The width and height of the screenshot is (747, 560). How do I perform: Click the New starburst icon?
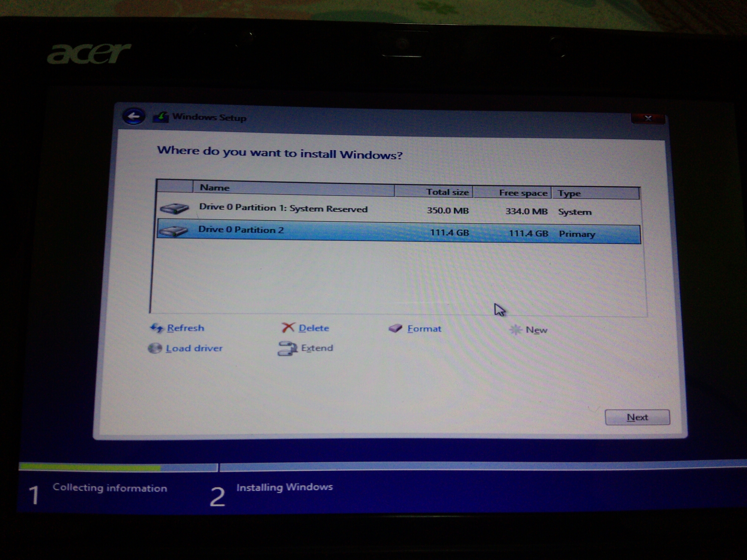(x=515, y=330)
